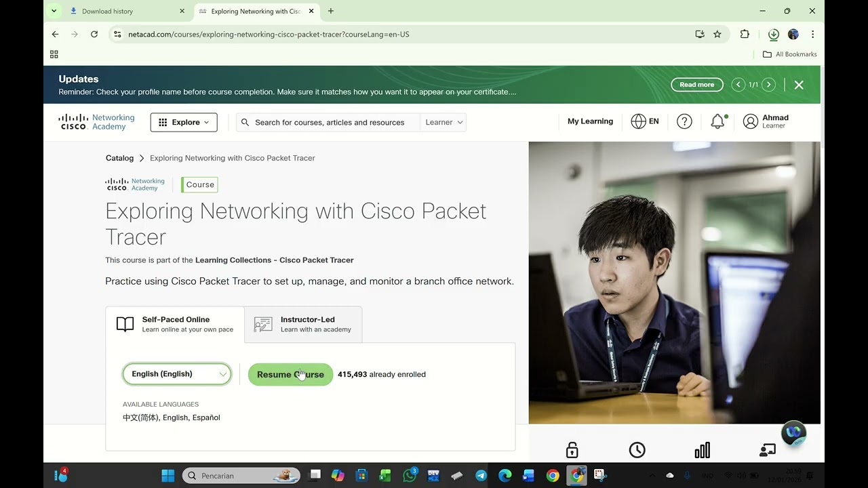Click the unlocked padlock icon
Image resolution: width=868 pixels, height=488 pixels.
[572, 450]
